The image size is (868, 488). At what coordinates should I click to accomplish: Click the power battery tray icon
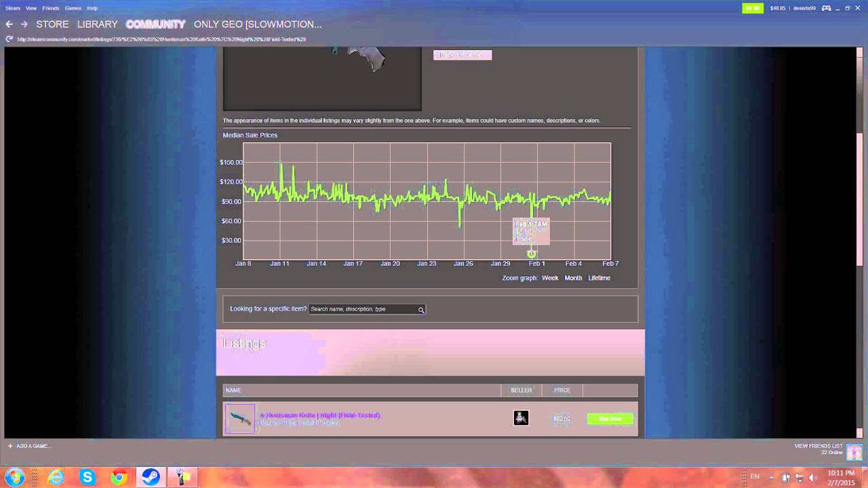(785, 478)
